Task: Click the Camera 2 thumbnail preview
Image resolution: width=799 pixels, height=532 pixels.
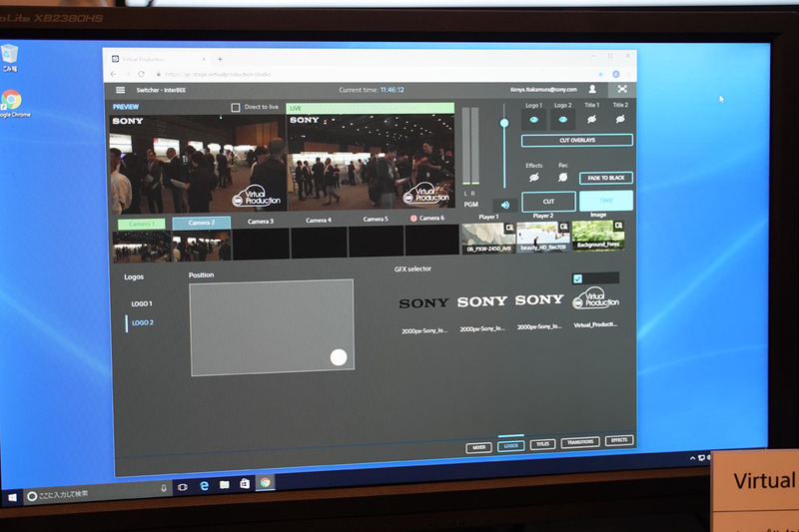Action: click(202, 245)
